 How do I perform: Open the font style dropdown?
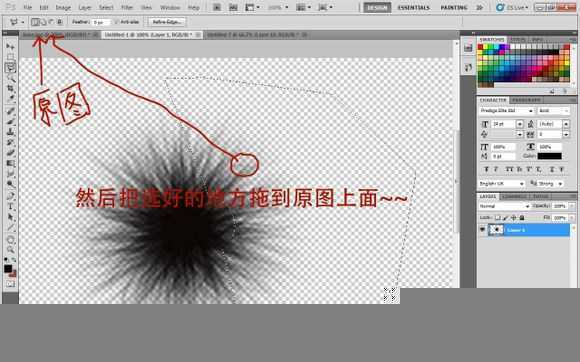click(x=553, y=111)
